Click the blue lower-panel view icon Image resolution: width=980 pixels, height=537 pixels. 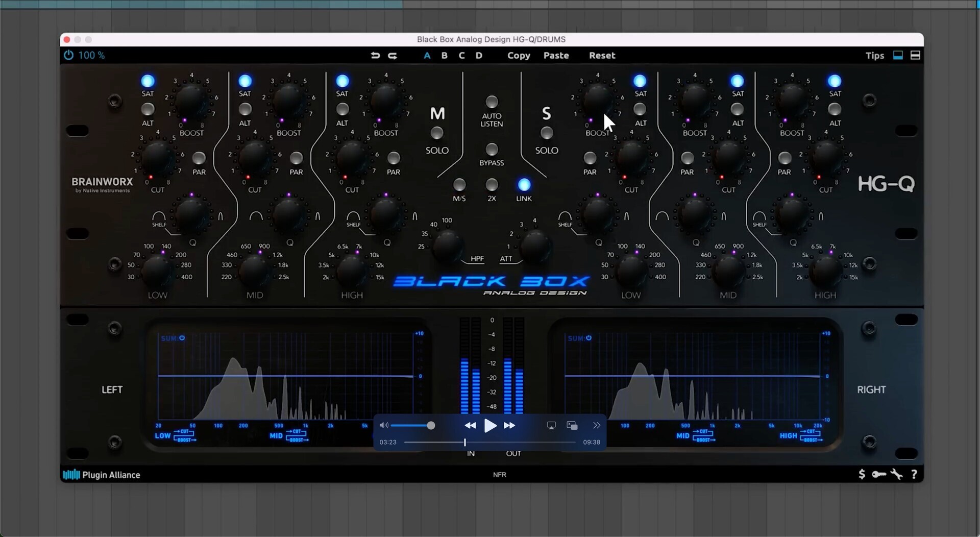click(x=898, y=55)
